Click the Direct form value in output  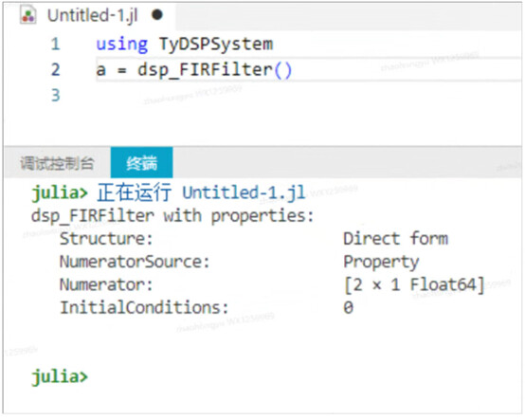point(396,239)
